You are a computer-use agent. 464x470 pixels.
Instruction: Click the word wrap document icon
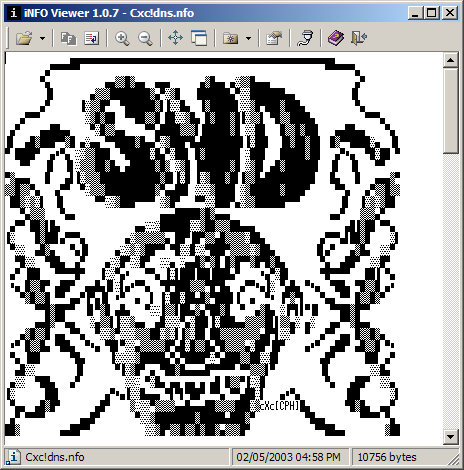pos(92,38)
